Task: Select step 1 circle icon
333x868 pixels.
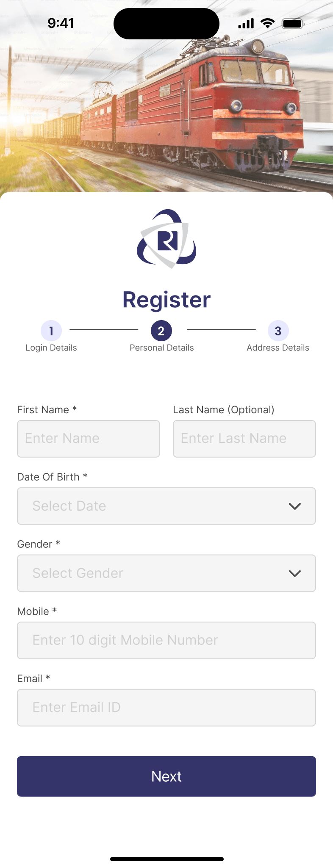Action: tap(51, 331)
